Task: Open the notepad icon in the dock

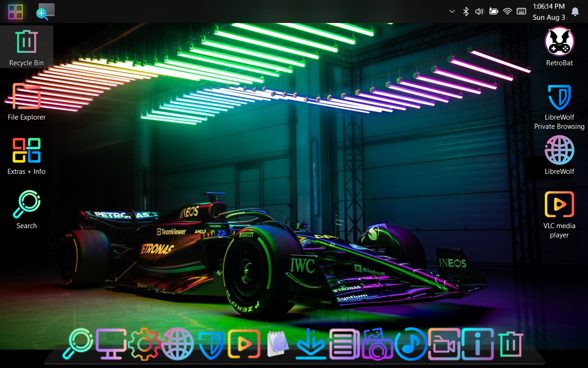Action: pos(277,344)
